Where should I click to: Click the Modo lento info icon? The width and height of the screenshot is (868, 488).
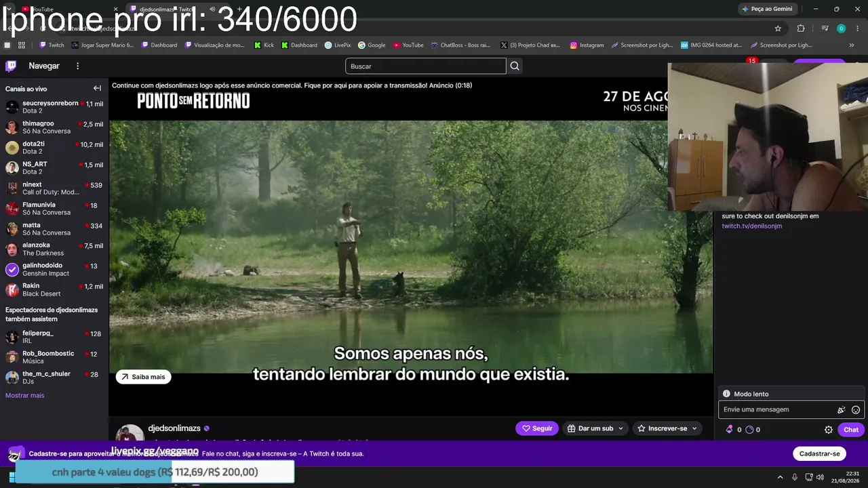tap(726, 394)
